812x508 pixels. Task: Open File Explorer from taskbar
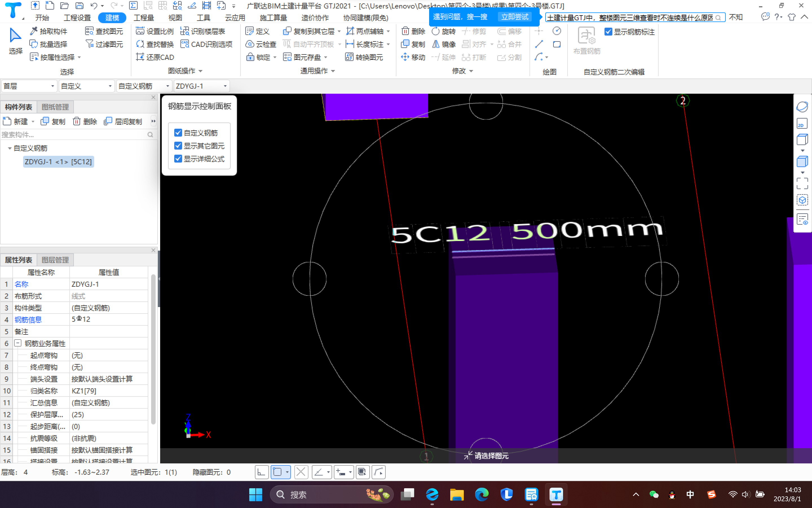coord(457,494)
